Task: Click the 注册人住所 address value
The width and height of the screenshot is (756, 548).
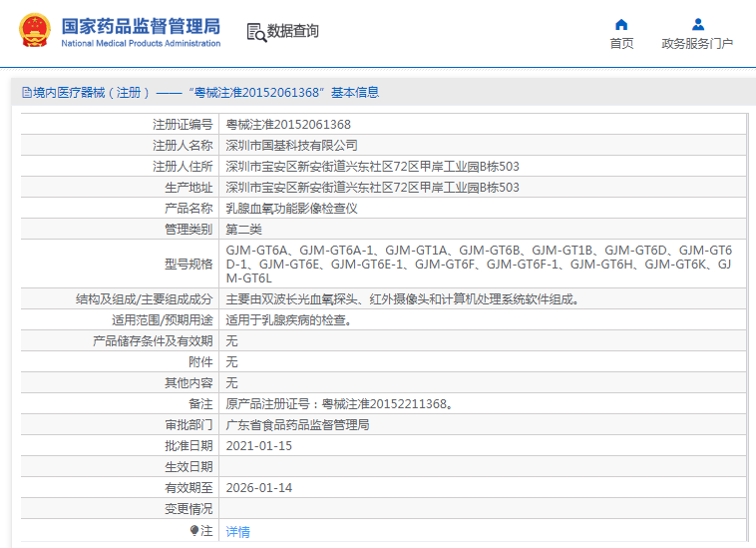Action: point(372,167)
